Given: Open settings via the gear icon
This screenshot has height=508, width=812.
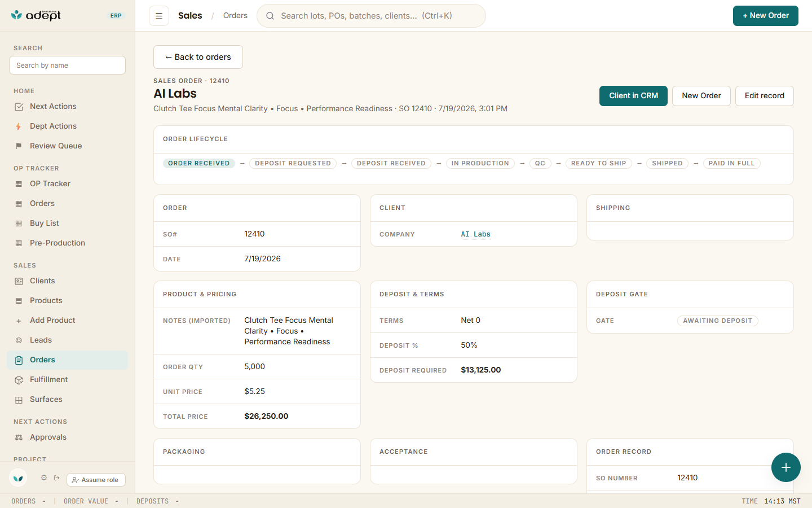Looking at the screenshot, I should [44, 478].
